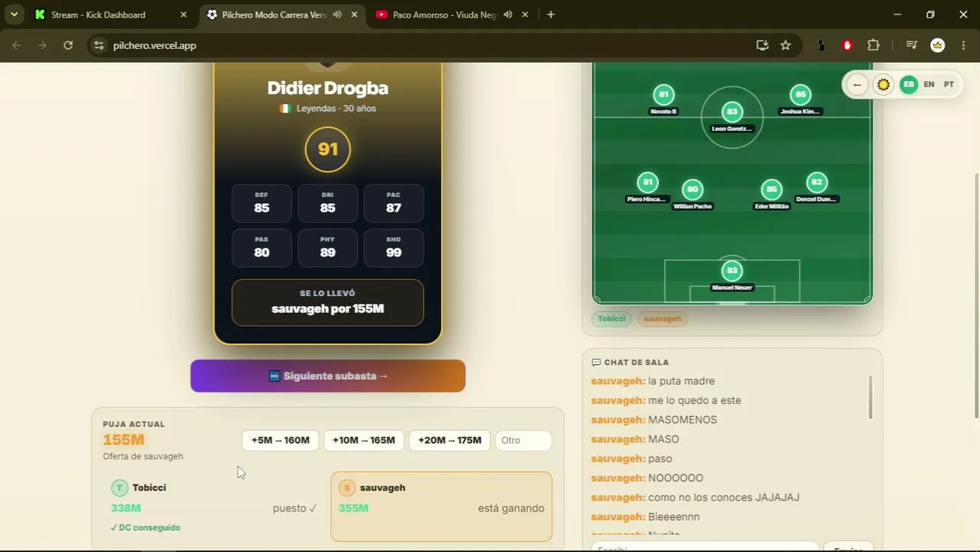Select PT language
Viewport: 980px width, 552px height.
[949, 84]
